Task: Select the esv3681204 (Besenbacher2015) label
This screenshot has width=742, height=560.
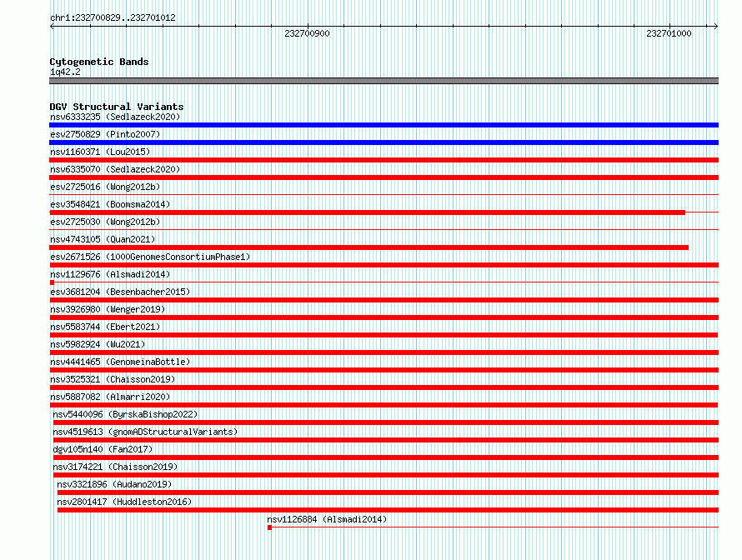Action: tap(120, 292)
